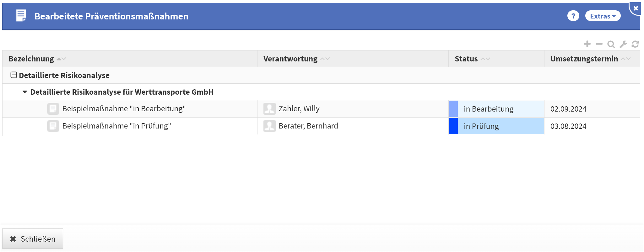Open help via the question mark icon
The width and height of the screenshot is (644, 252).
(x=573, y=16)
